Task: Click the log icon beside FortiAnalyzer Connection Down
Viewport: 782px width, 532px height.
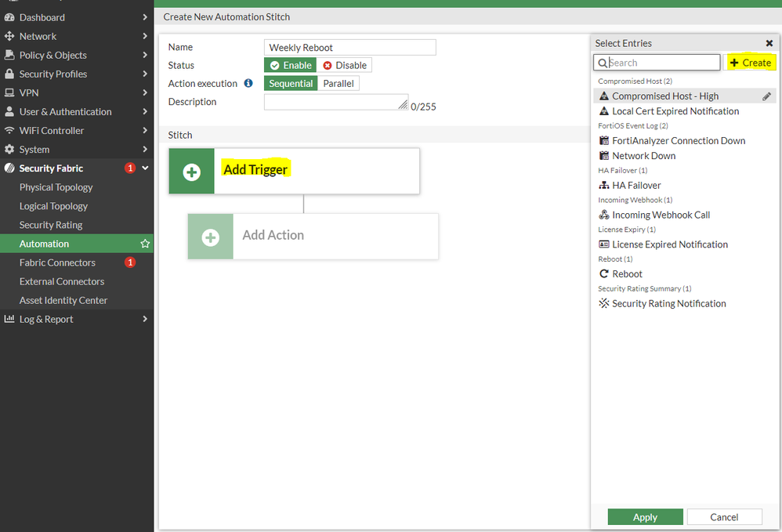Action: pos(604,140)
